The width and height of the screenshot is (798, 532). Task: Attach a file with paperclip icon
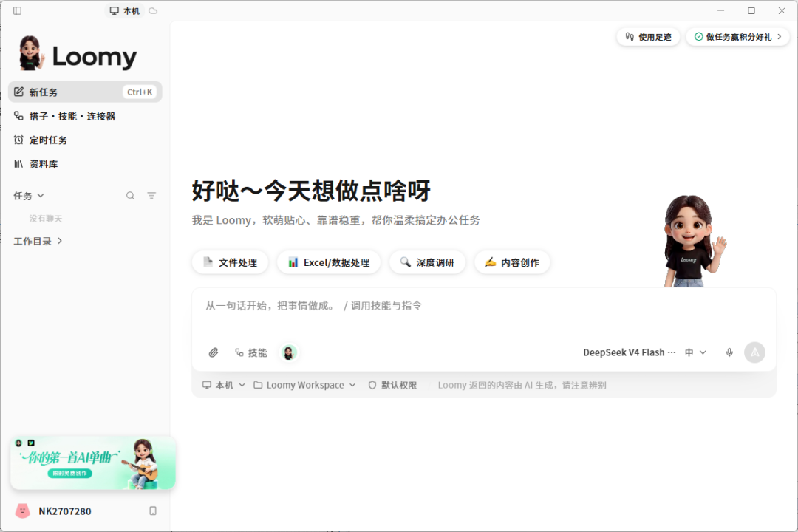click(x=214, y=352)
